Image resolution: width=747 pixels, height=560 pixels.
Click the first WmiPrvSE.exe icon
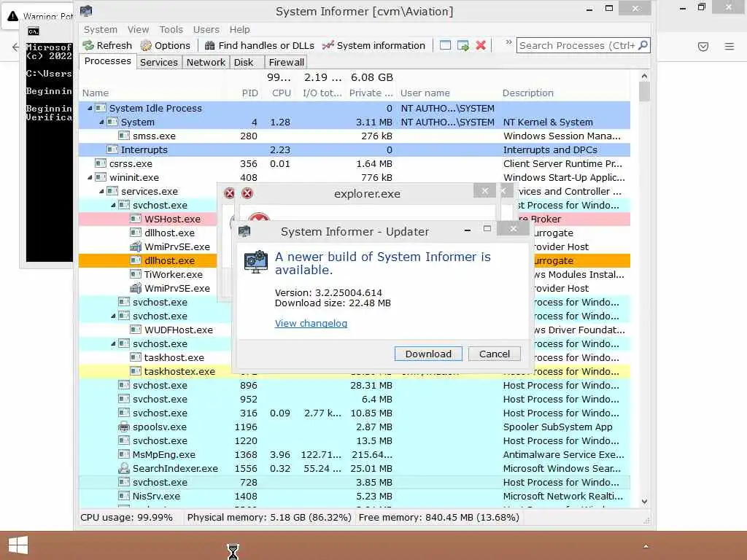(x=136, y=246)
